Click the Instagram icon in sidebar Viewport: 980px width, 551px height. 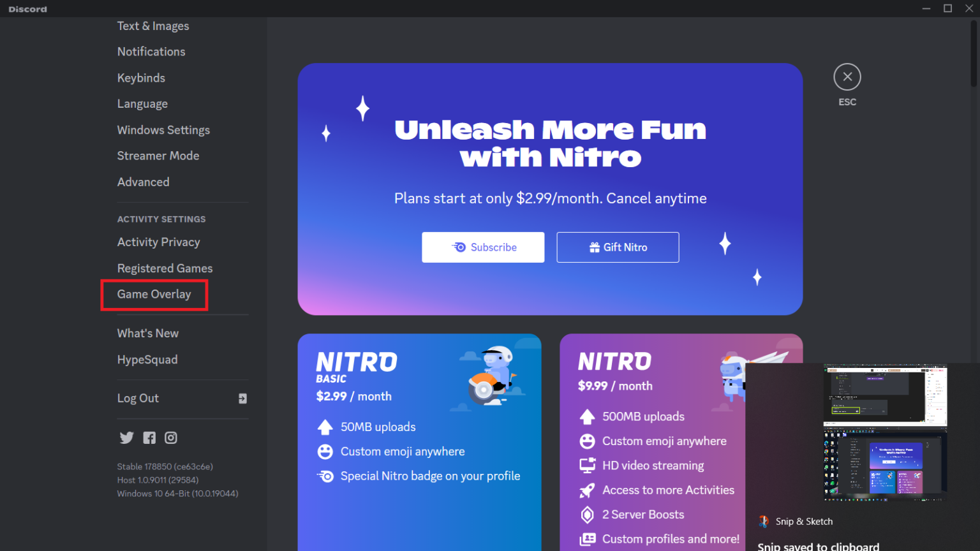pyautogui.click(x=171, y=437)
